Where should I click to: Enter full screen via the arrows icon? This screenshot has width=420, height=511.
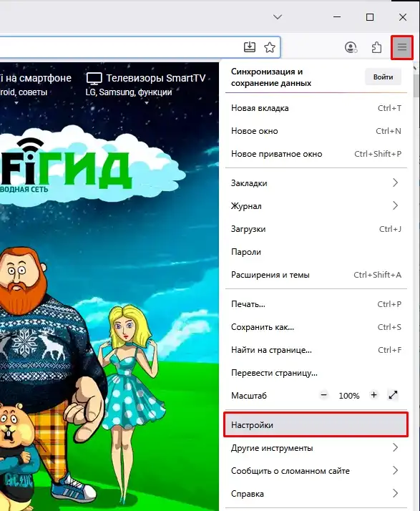[x=394, y=395]
